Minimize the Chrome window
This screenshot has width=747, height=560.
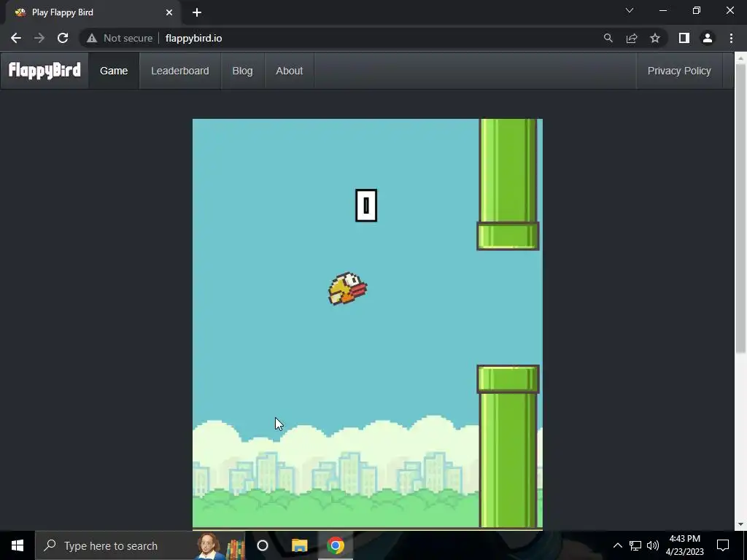coord(662,10)
